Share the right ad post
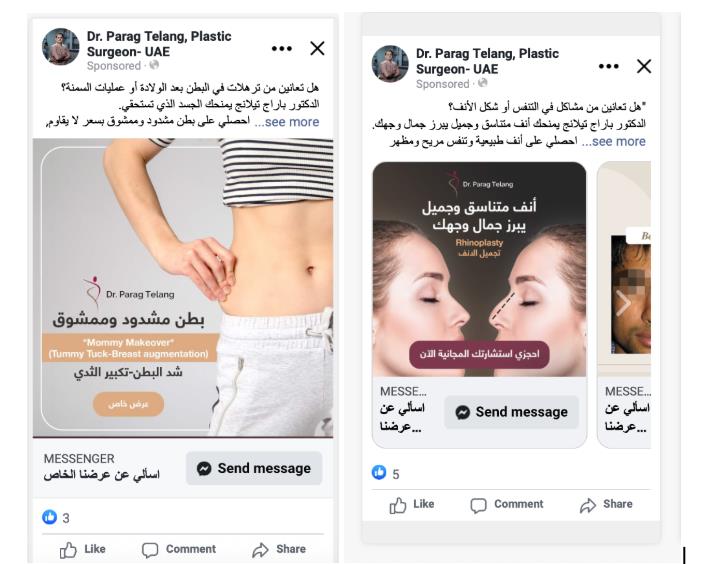This screenshot has width=704, height=564. (606, 504)
